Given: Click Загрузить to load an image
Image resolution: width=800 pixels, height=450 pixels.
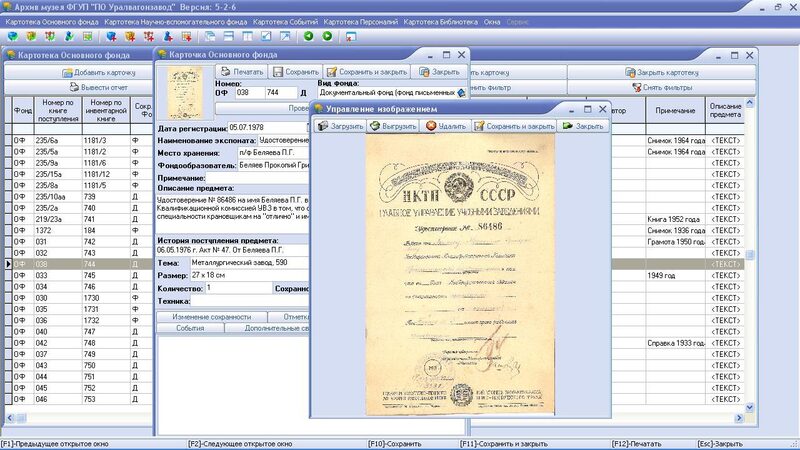Looking at the screenshot, I should (x=340, y=126).
